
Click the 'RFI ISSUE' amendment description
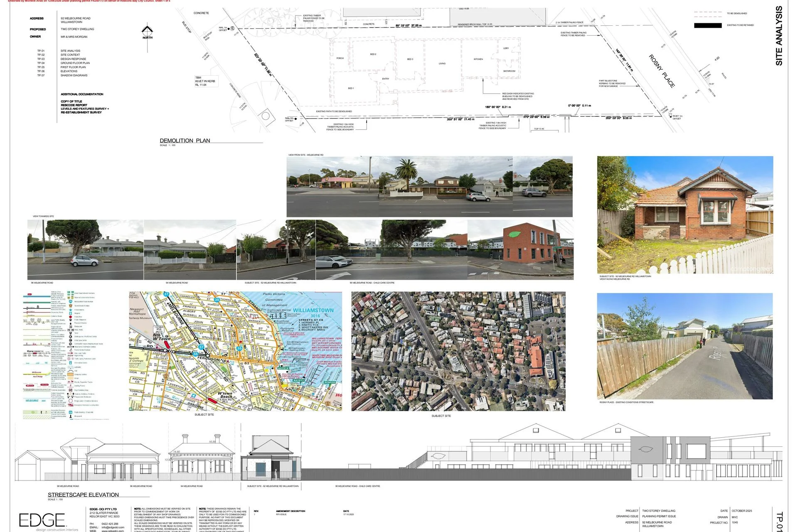(x=281, y=515)
